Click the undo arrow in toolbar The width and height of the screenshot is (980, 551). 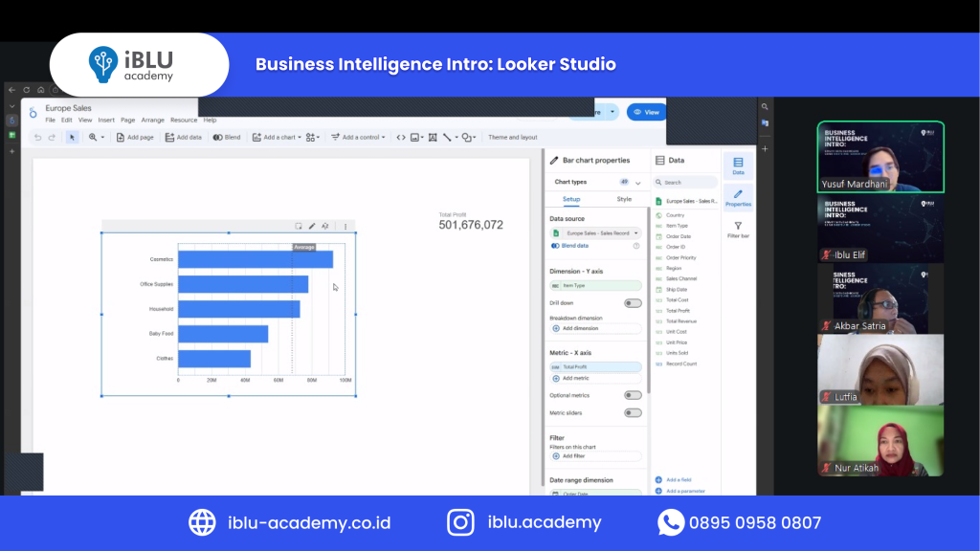(x=38, y=137)
